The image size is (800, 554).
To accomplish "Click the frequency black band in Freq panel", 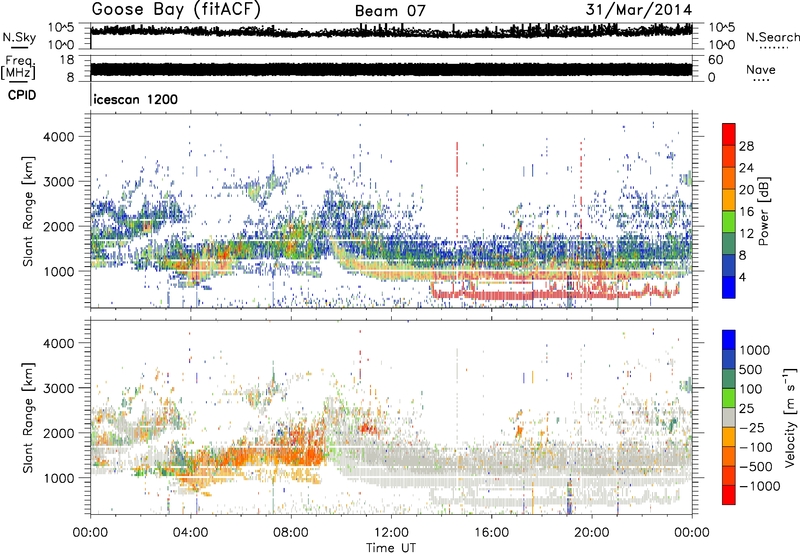I will coord(391,69).
